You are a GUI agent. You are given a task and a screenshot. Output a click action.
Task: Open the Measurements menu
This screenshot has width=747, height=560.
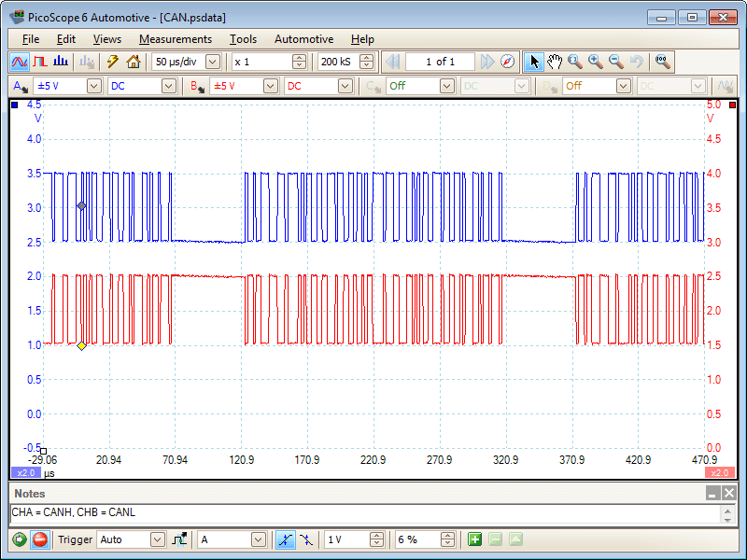pyautogui.click(x=176, y=39)
